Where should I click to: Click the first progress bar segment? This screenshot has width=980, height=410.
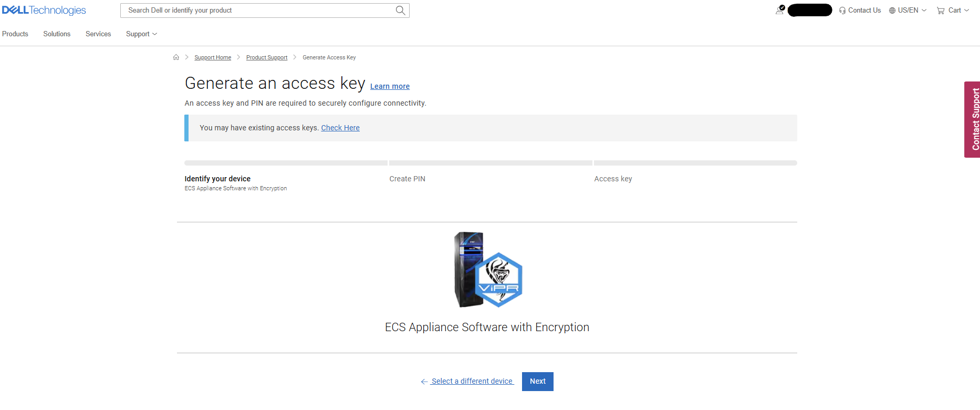(x=286, y=163)
